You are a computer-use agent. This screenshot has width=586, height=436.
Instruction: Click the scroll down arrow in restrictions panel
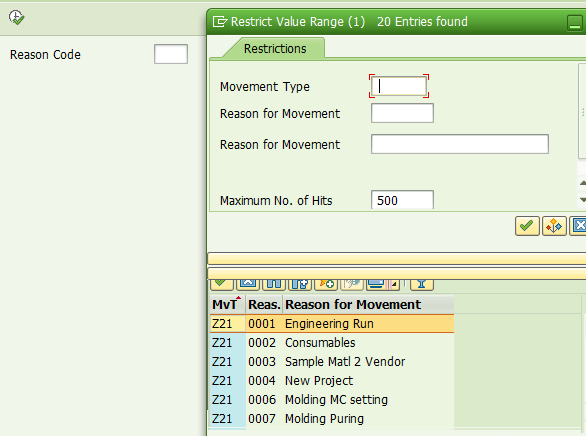[582, 200]
